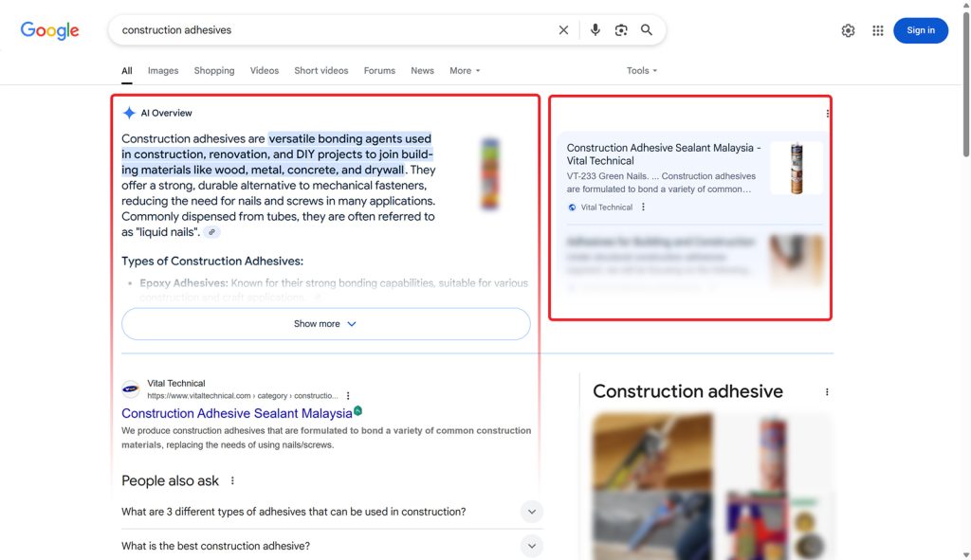Open Settings gear icon

click(x=848, y=30)
